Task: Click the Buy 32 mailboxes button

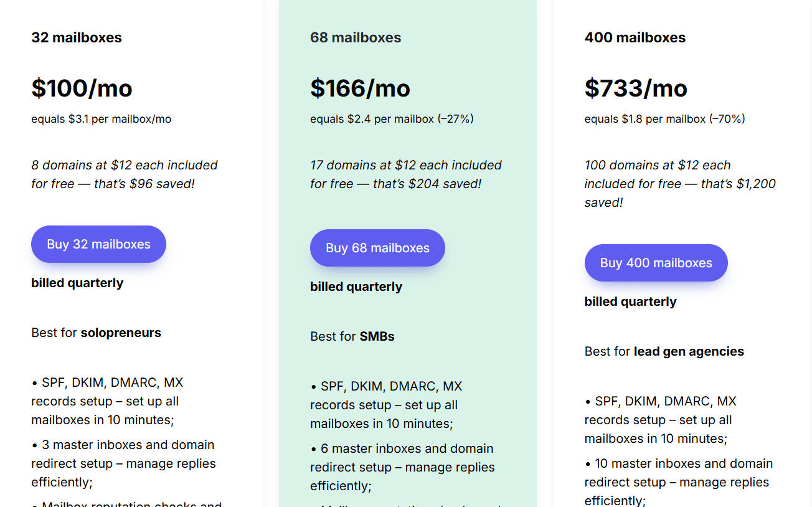Action: (x=98, y=244)
